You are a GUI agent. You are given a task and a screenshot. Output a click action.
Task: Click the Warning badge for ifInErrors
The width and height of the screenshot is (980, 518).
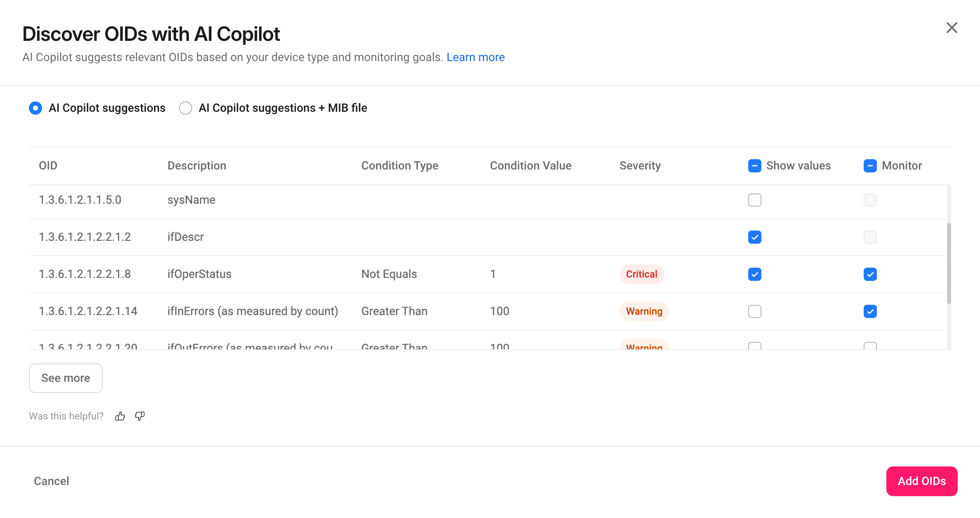tap(644, 311)
